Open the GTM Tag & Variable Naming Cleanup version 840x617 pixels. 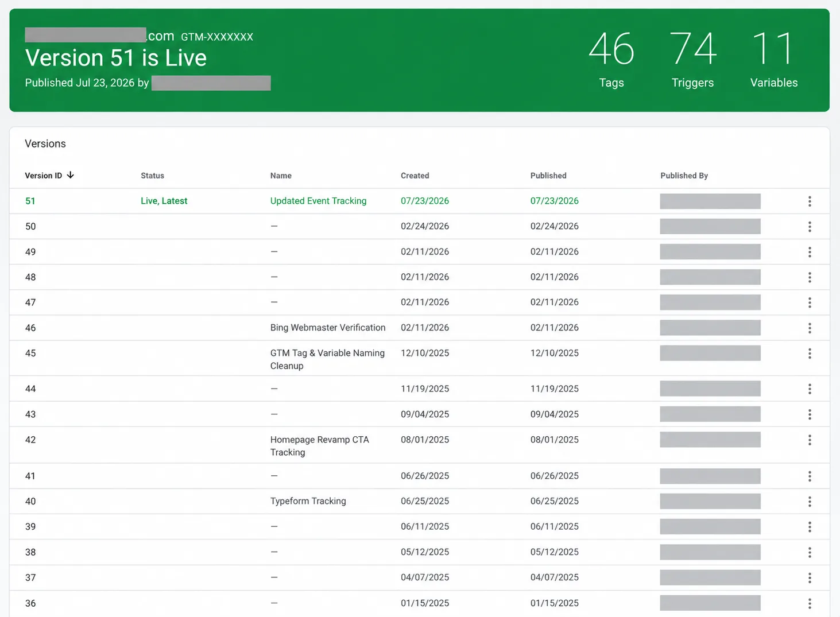[327, 359]
